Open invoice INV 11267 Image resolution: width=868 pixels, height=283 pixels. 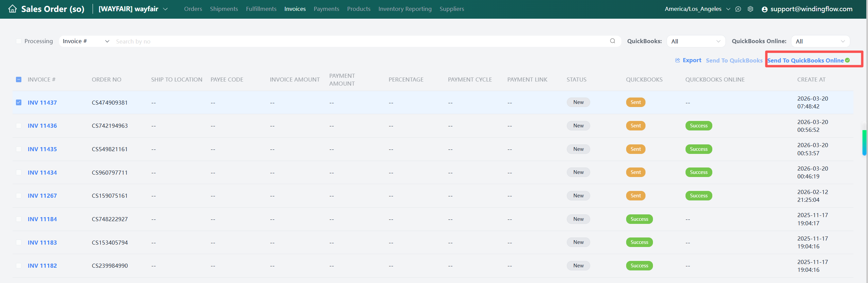[x=42, y=196]
